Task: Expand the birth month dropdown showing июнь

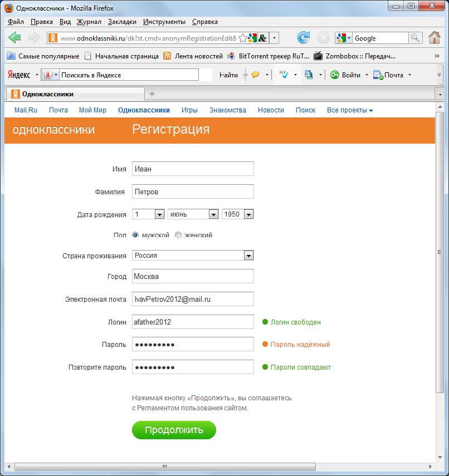Action: pyautogui.click(x=213, y=214)
